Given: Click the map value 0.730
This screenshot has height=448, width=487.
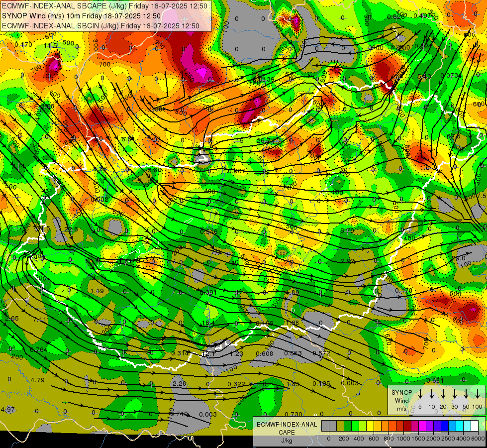Looking at the screenshot, I should click(293, 414).
